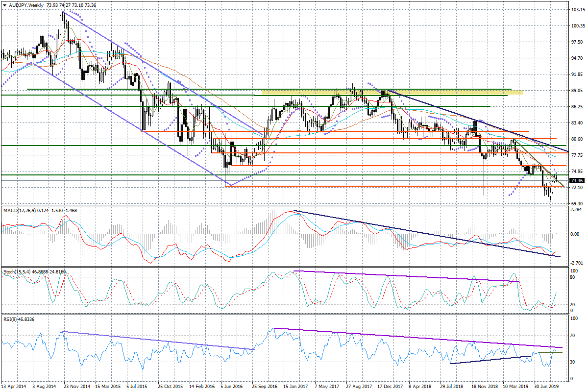
Task: Click the current price tag 73.36
Action: 578,181
